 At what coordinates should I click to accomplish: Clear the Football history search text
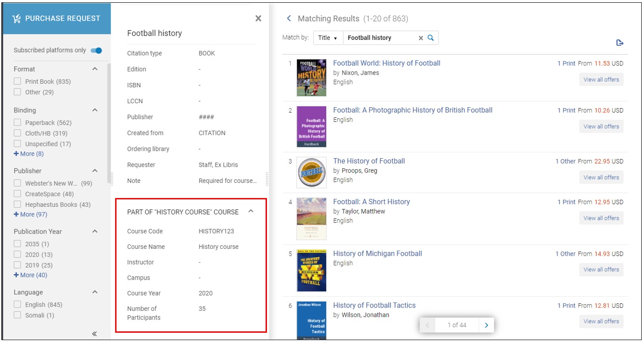point(421,38)
